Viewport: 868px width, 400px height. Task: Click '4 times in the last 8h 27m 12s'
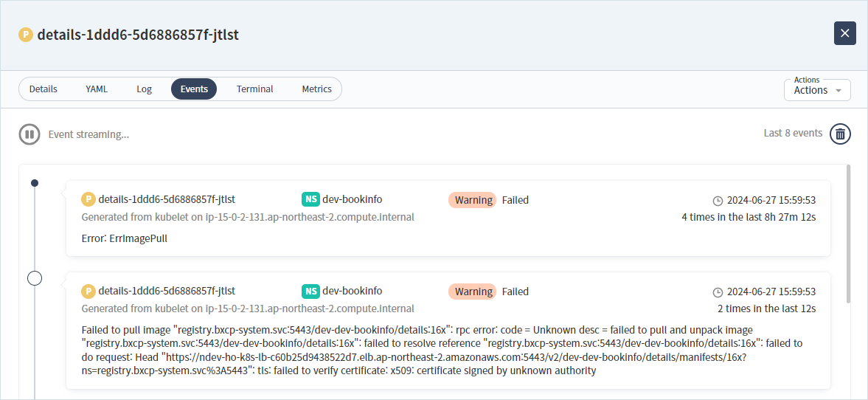pos(749,217)
